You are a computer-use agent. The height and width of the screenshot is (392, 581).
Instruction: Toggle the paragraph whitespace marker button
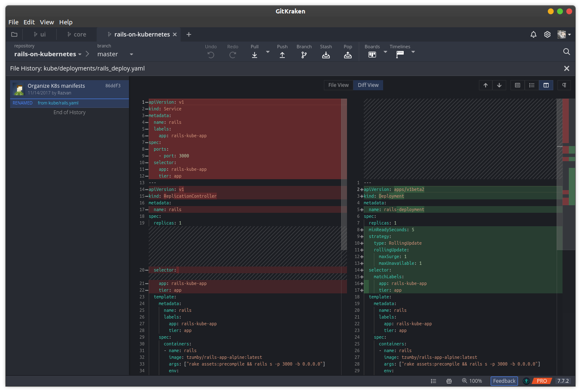pos(564,85)
